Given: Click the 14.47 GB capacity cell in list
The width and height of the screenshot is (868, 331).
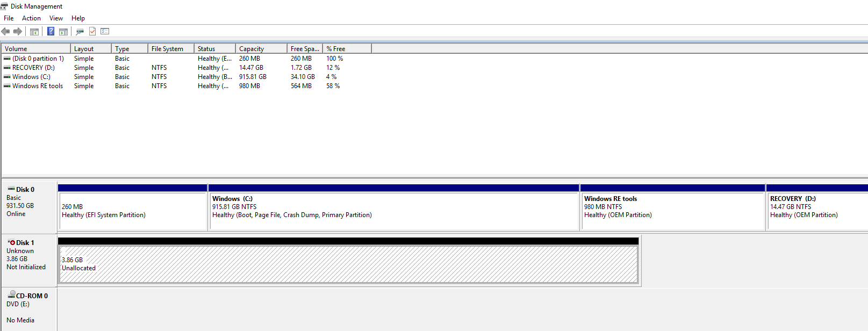Looking at the screenshot, I should [x=251, y=68].
